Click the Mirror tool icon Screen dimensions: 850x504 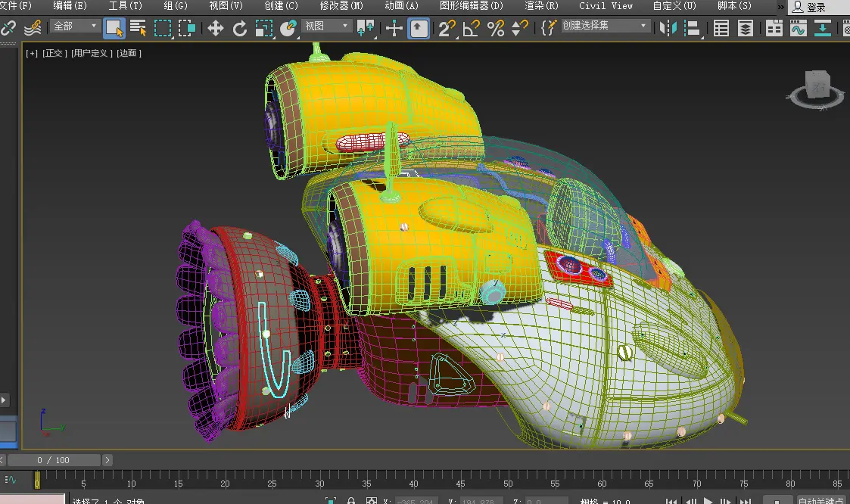pos(668,29)
